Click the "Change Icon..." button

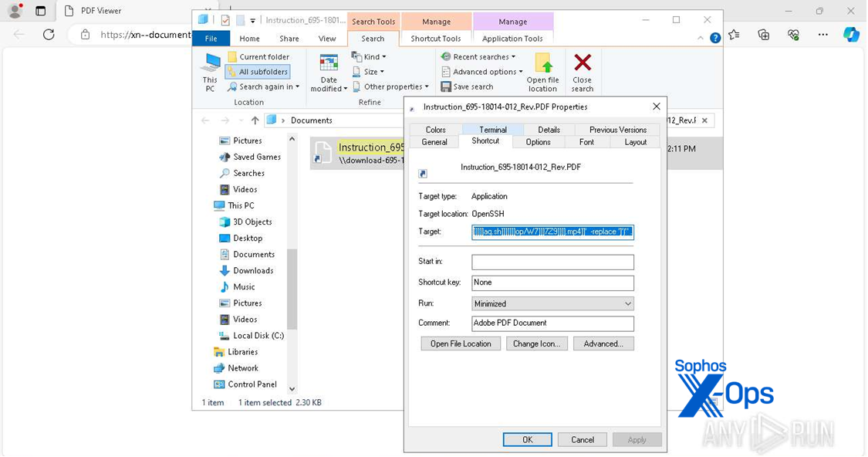coord(537,343)
